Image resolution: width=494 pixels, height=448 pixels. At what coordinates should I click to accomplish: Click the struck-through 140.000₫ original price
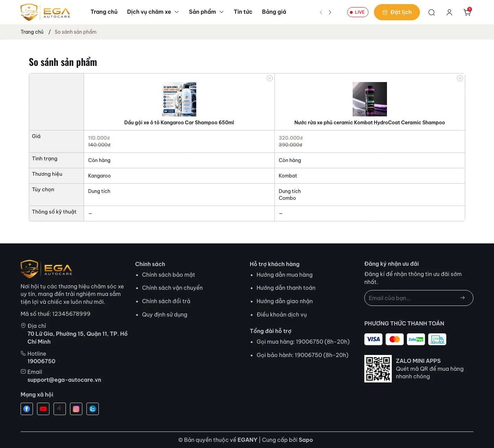pyautogui.click(x=99, y=145)
